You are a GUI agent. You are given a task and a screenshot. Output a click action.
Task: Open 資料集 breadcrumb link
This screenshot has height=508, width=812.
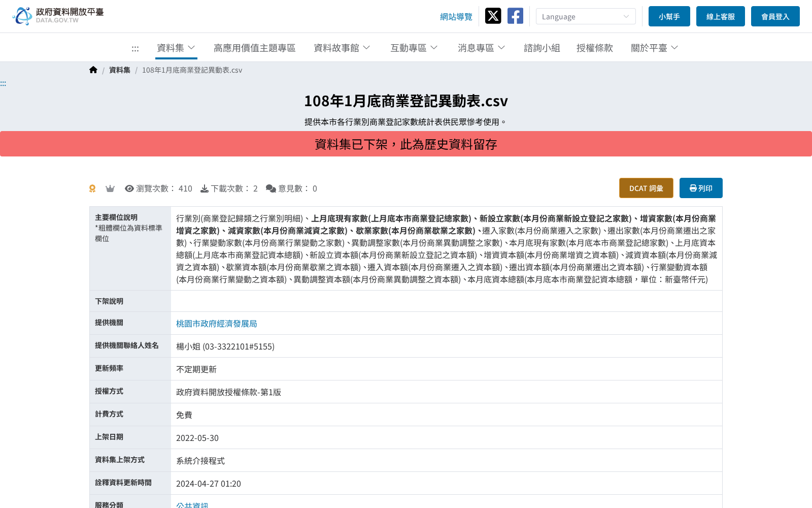click(x=120, y=70)
